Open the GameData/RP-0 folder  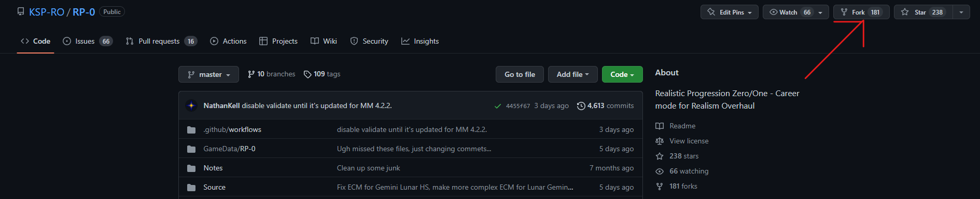229,149
